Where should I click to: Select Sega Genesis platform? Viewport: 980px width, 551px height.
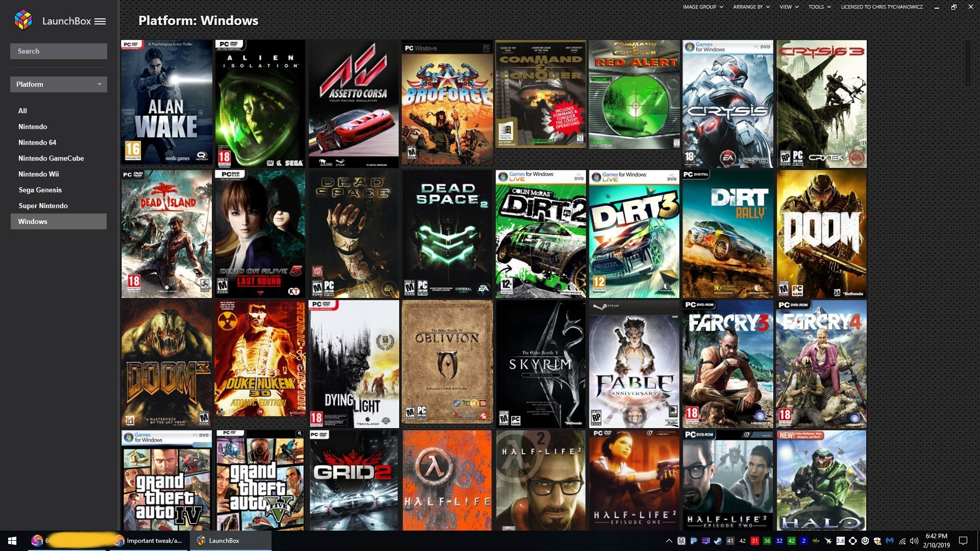[40, 190]
